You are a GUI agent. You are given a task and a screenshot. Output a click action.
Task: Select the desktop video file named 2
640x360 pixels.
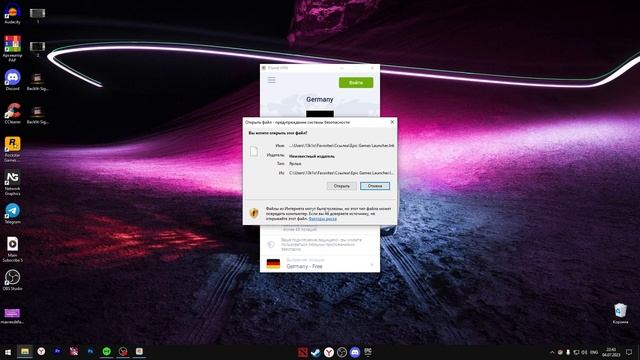tap(37, 49)
